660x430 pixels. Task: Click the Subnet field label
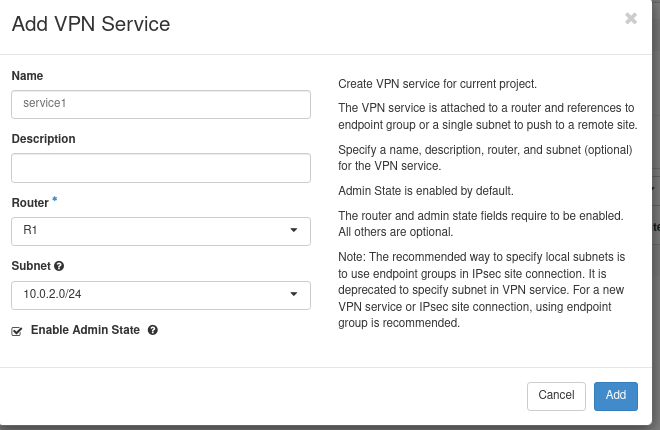(x=30, y=267)
